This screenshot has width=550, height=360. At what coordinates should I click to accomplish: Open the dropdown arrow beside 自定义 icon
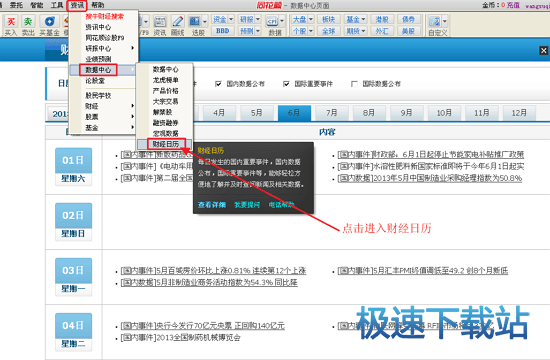[x=444, y=22]
